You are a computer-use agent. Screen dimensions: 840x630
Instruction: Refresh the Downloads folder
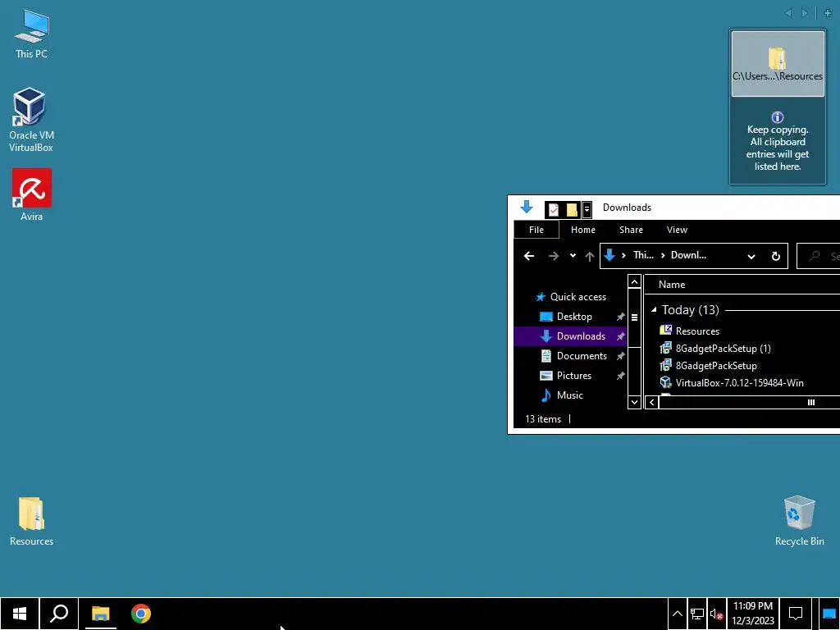tap(775, 256)
